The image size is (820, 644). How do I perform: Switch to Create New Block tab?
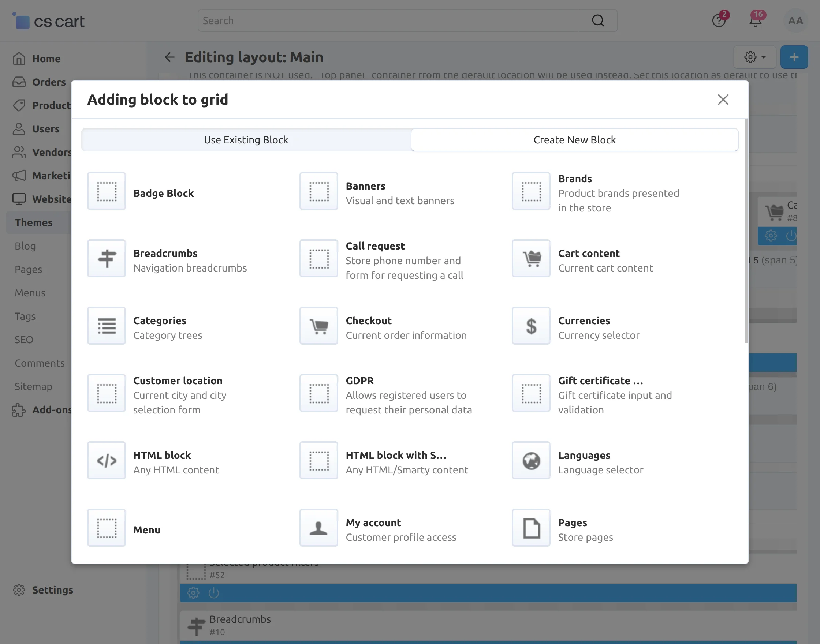(x=574, y=140)
